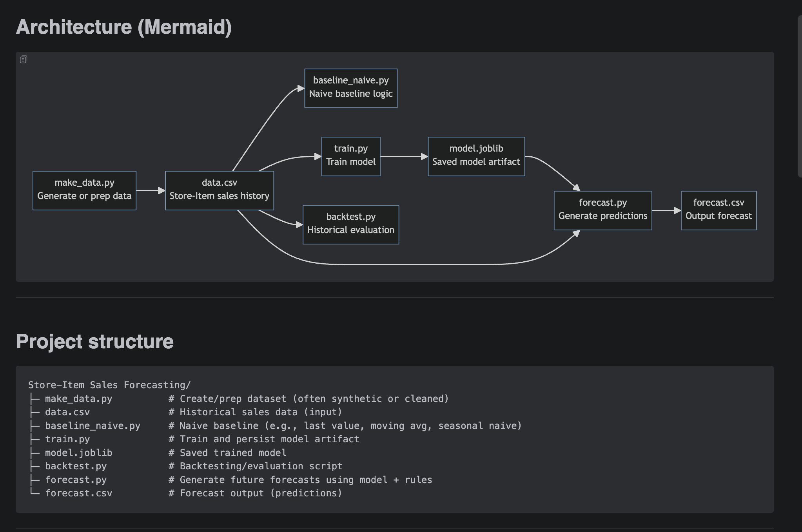Click baseline_naive.py entry in project structure
Viewport: 802px width, 532px height.
coord(93,425)
